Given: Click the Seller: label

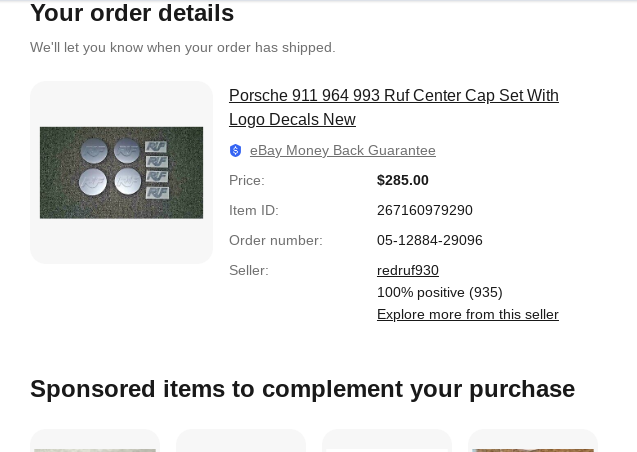Looking at the screenshot, I should click(248, 270).
